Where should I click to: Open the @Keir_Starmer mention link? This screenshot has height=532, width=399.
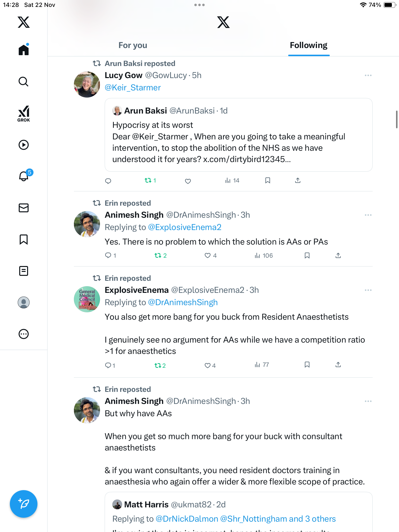[133, 88]
